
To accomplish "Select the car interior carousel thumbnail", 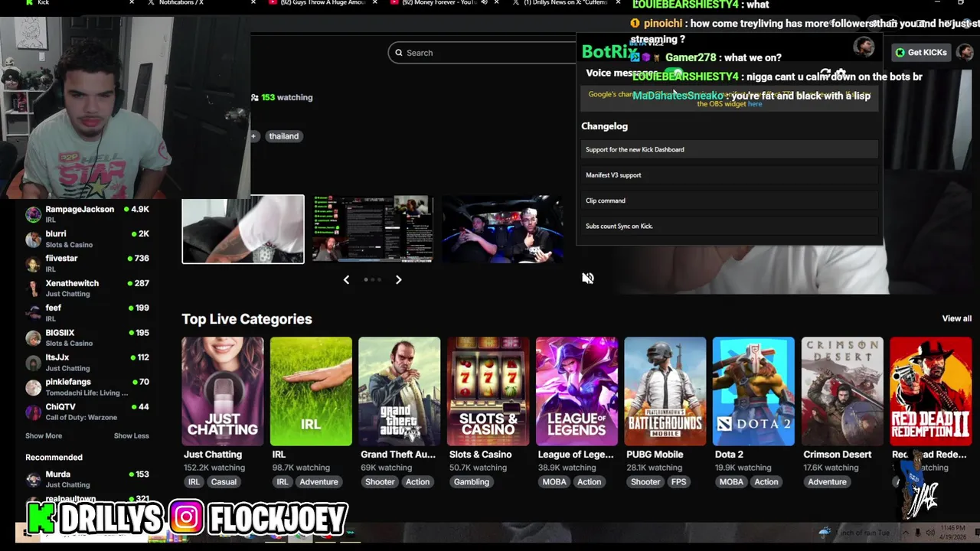I will [502, 230].
